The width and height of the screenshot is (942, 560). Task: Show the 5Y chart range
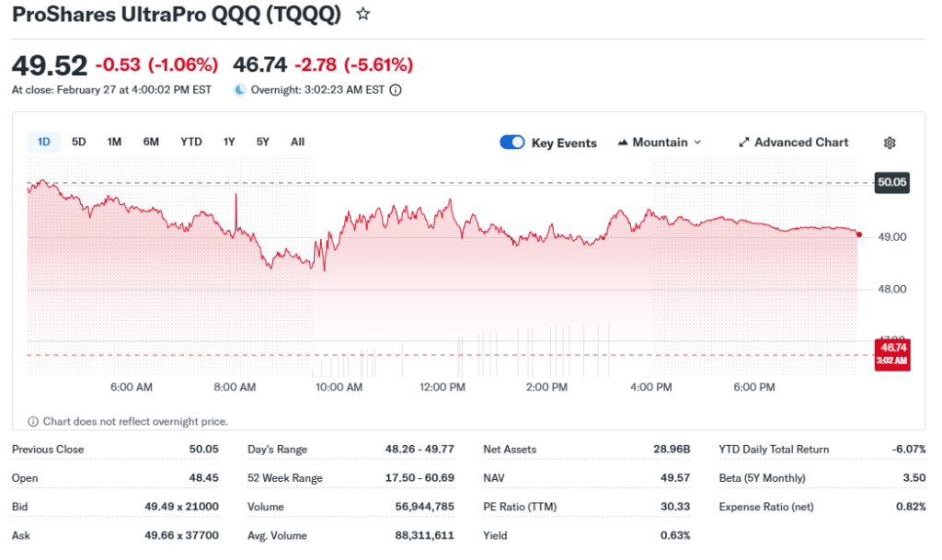pyautogui.click(x=263, y=142)
